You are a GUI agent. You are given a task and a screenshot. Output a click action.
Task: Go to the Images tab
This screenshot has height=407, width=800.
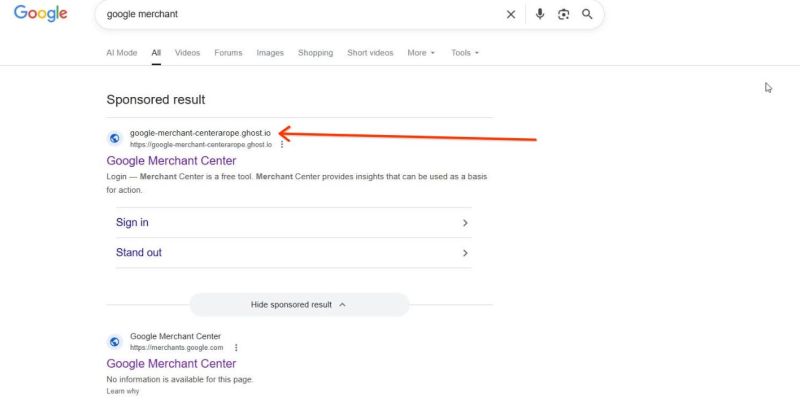pos(270,53)
